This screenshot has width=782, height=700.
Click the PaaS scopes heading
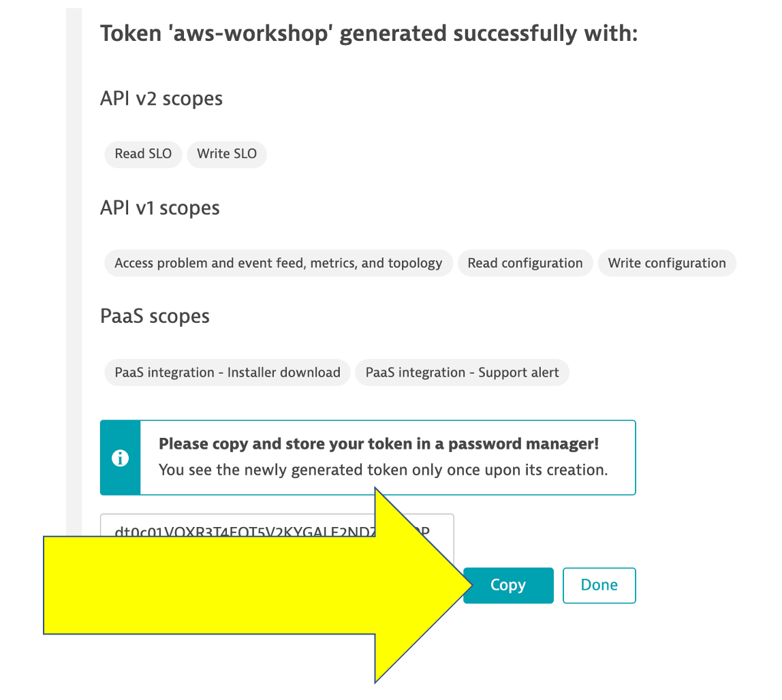point(155,317)
